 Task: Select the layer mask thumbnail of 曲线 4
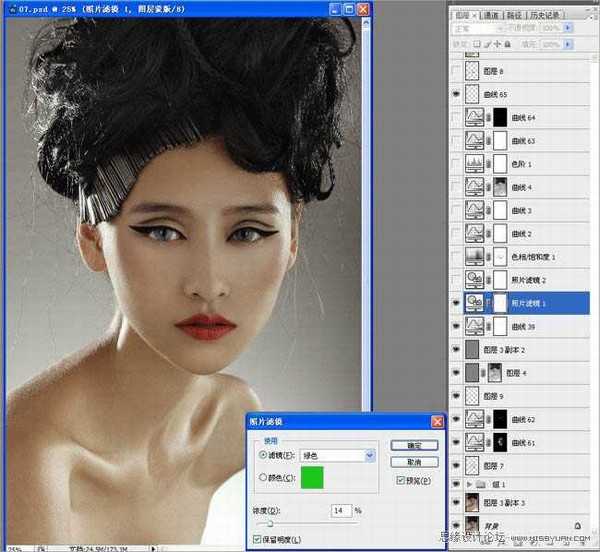coord(499,187)
